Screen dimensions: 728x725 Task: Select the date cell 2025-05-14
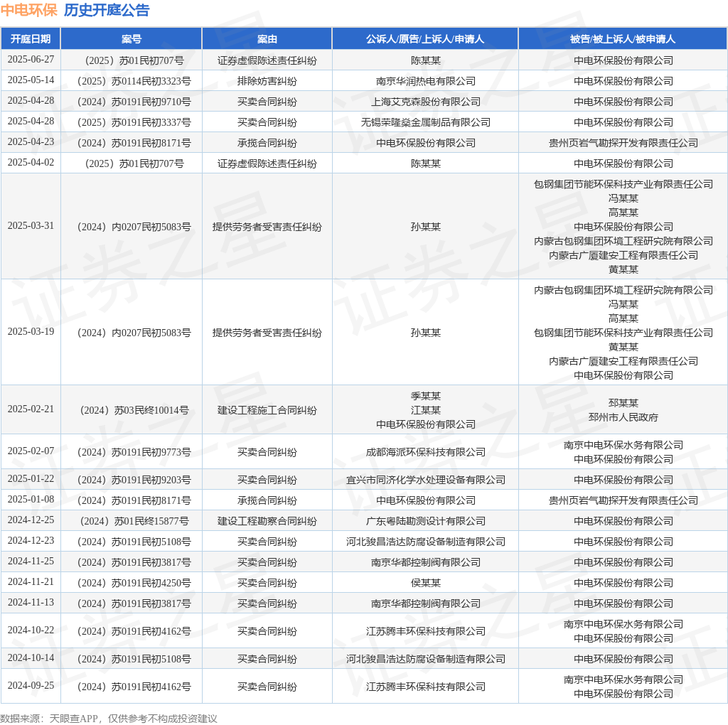31,80
